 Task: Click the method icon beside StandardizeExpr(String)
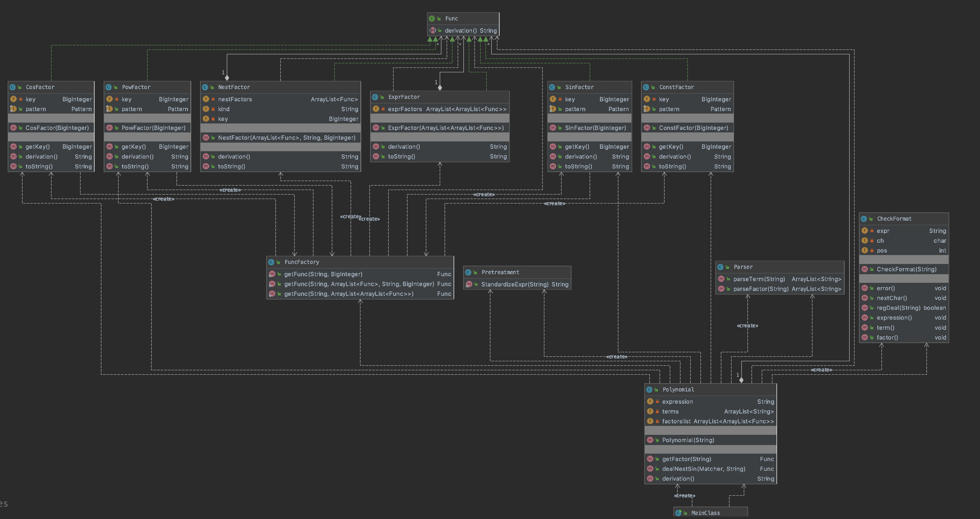click(469, 284)
